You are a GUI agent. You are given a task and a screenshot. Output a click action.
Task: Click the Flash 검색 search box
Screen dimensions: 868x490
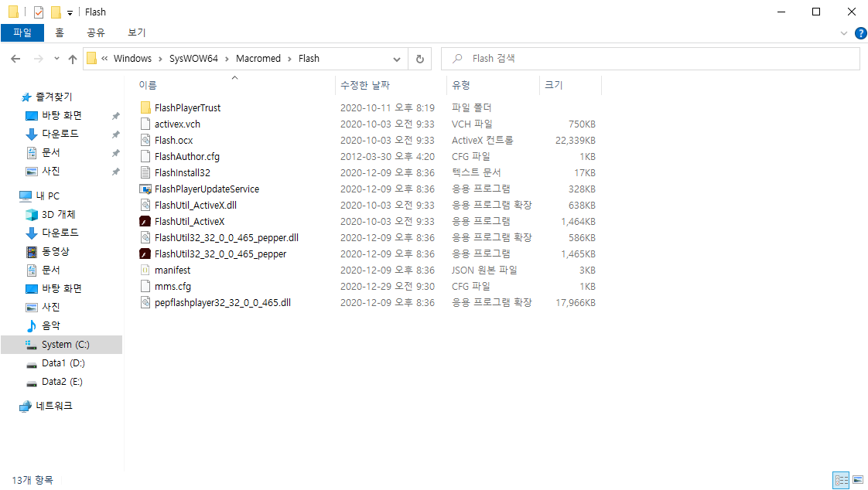(651, 59)
